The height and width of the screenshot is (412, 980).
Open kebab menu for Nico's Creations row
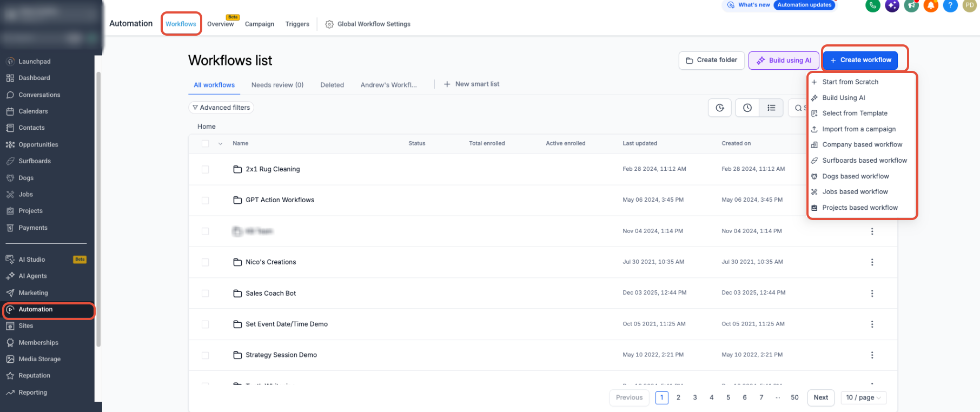pos(872,262)
